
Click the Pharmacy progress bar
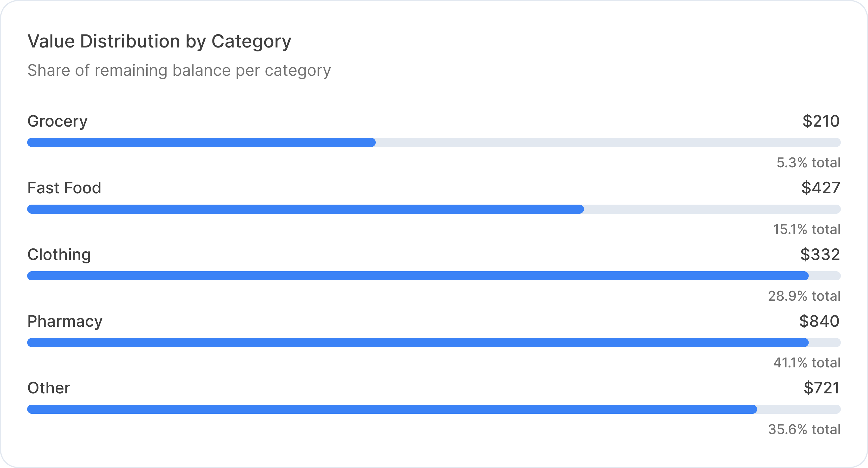coord(434,343)
